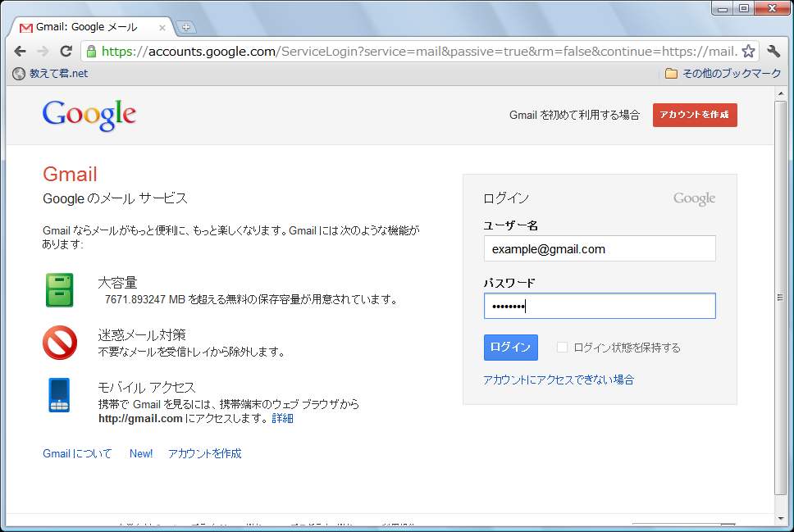794x532 pixels.
Task: Click the モバイル アクセス feature heading
Action: (147, 387)
